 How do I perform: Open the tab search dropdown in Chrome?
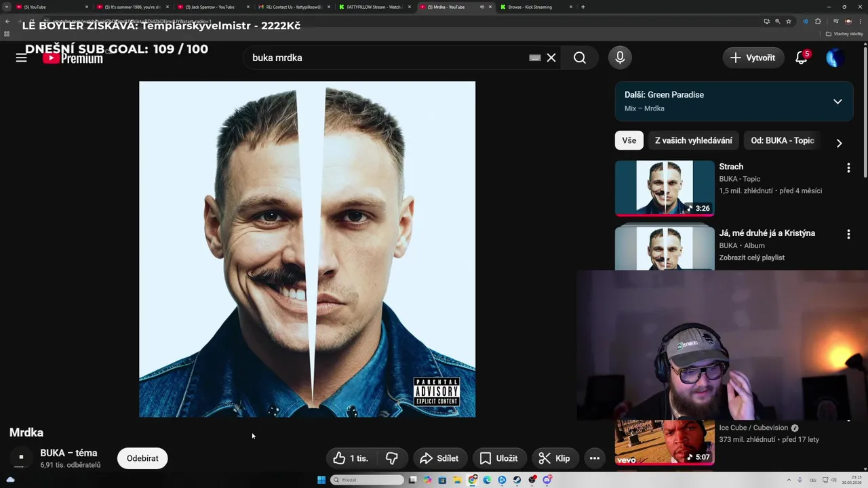(x=6, y=7)
